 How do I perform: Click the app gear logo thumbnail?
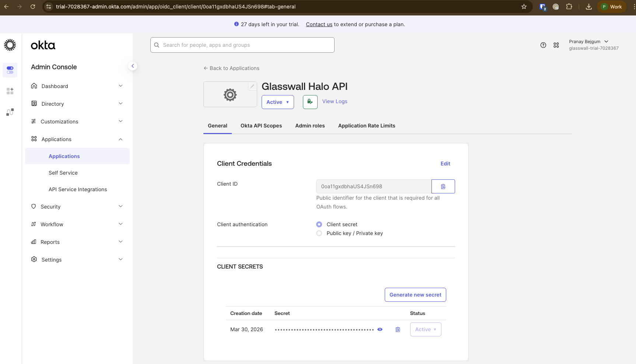click(x=230, y=95)
